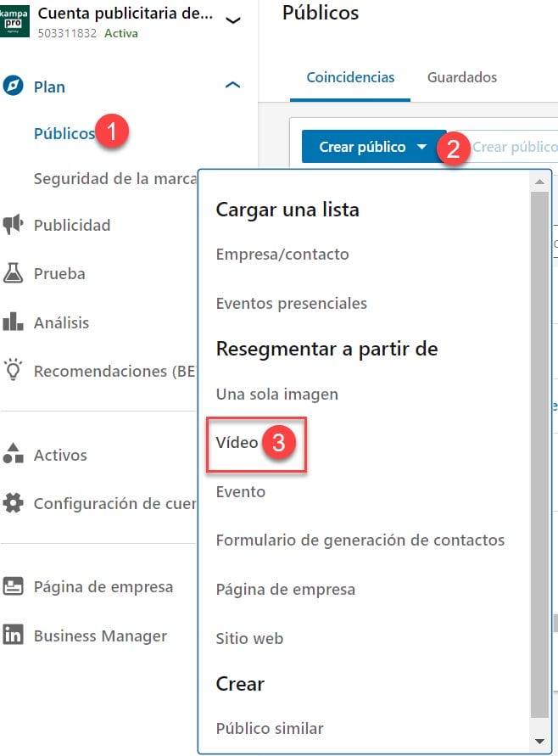Click the kampa pro account logo
This screenshot has width=558, height=756.
14,21
